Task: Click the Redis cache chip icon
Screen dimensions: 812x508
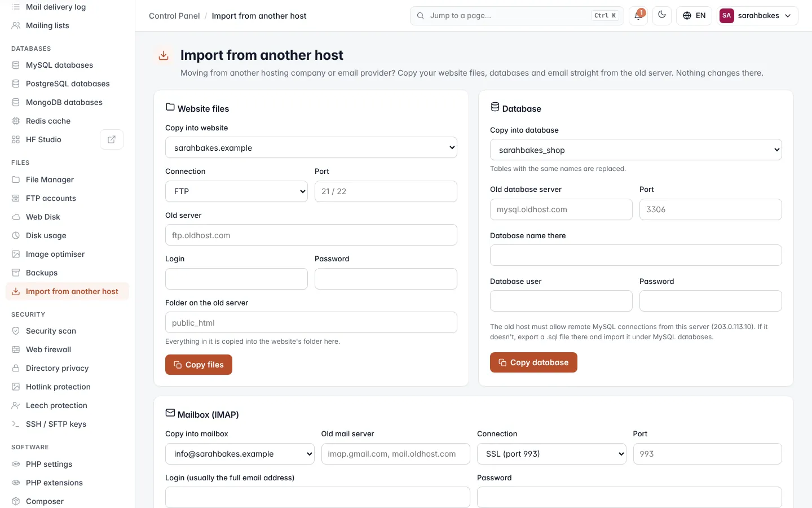Action: [16, 121]
